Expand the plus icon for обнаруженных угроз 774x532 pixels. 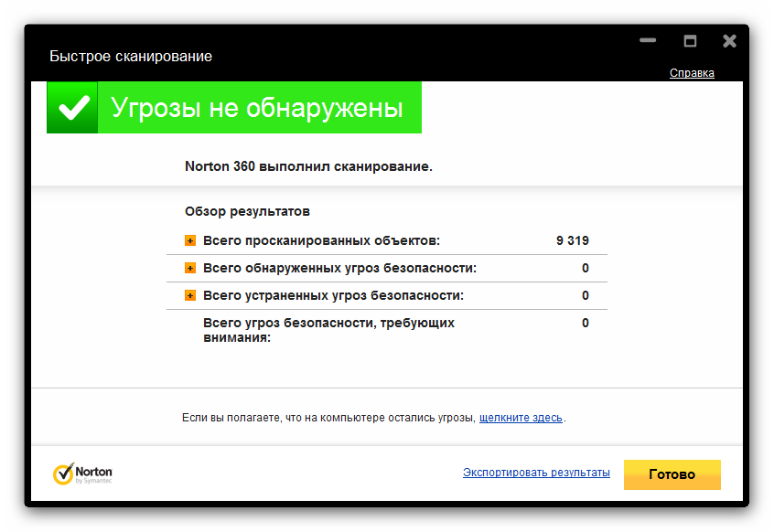(190, 269)
